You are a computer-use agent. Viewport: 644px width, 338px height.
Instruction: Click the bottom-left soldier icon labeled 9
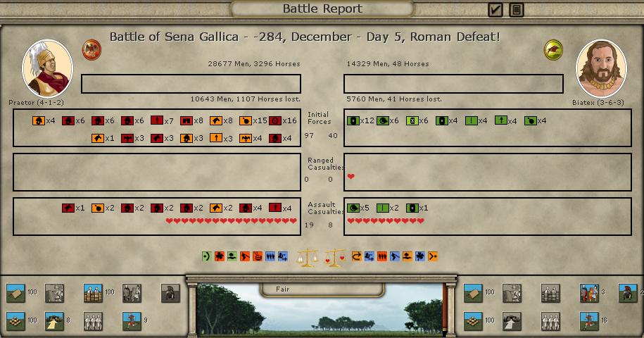[131, 321]
